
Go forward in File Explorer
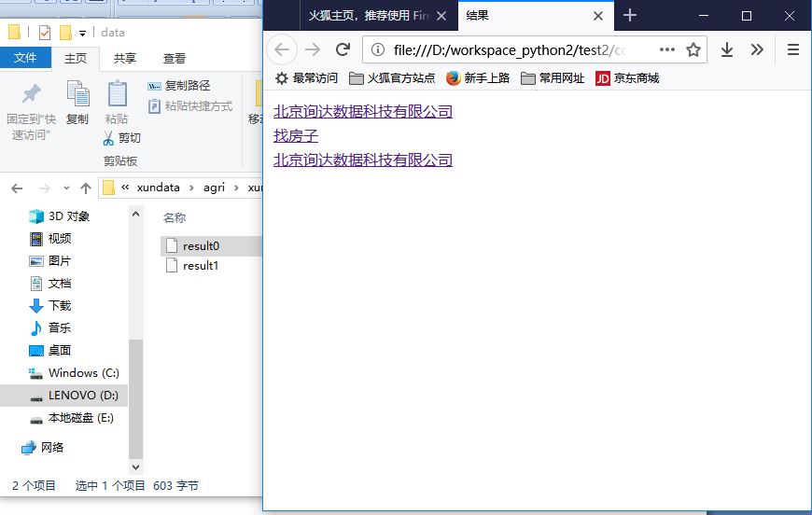click(45, 188)
